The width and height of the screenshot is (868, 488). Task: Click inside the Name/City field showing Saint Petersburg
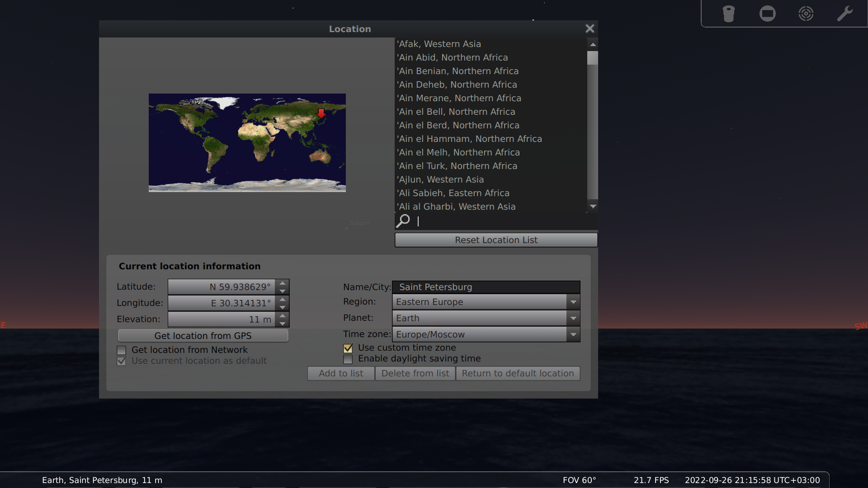tap(486, 287)
